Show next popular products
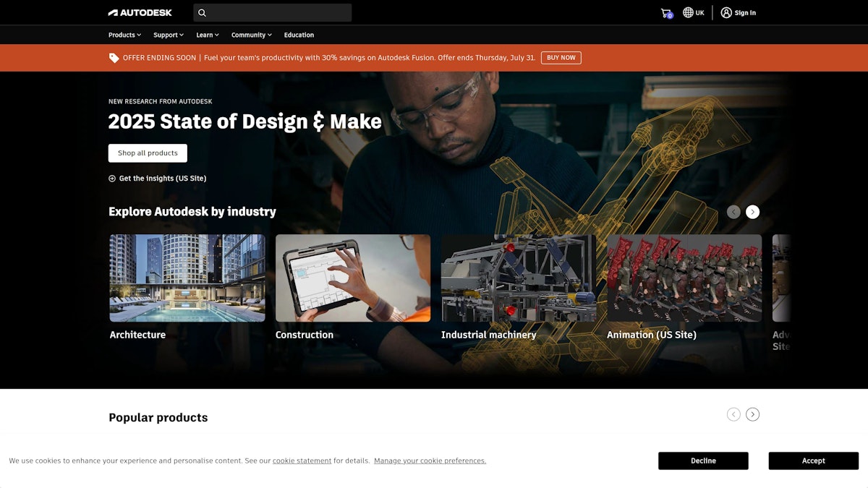 [753, 414]
